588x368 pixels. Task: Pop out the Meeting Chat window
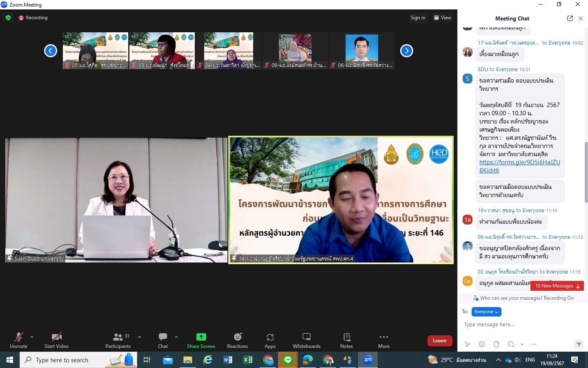point(570,18)
